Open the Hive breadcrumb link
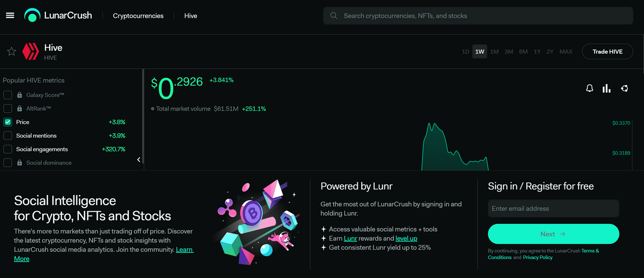644x278 pixels. point(191,16)
